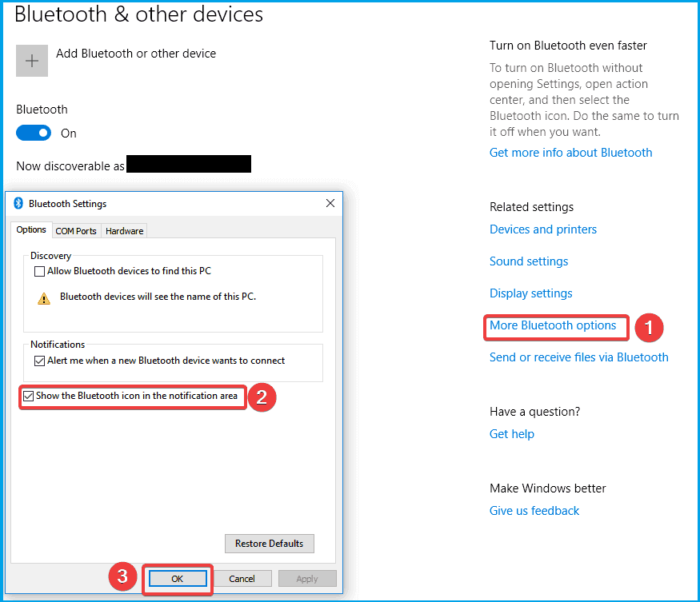The image size is (700, 602).
Task: Toggle Show the Bluetooth icon in notification area
Action: tap(28, 396)
